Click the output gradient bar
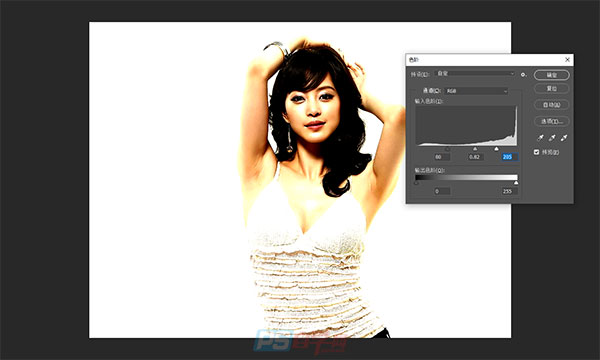This screenshot has height=360, width=600. click(466, 178)
